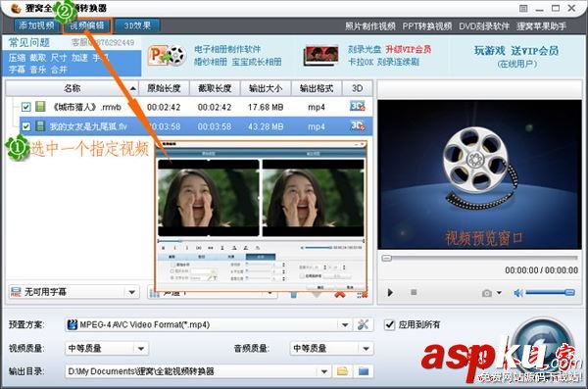Open the 电子相册制作软件 link

click(227, 50)
